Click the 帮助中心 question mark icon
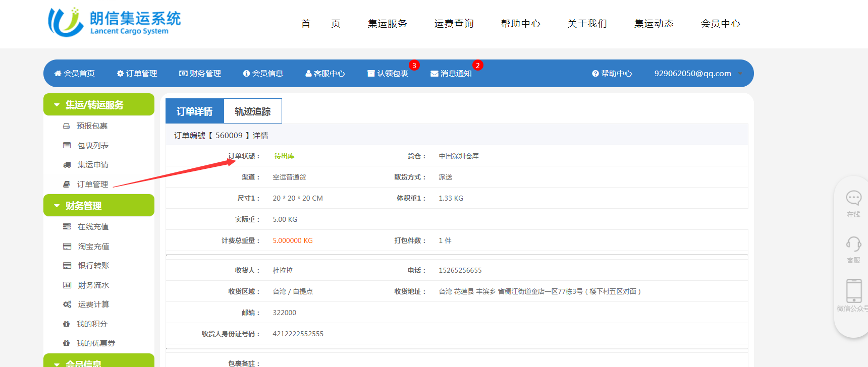Viewport: 868px width, 367px height. (x=595, y=74)
